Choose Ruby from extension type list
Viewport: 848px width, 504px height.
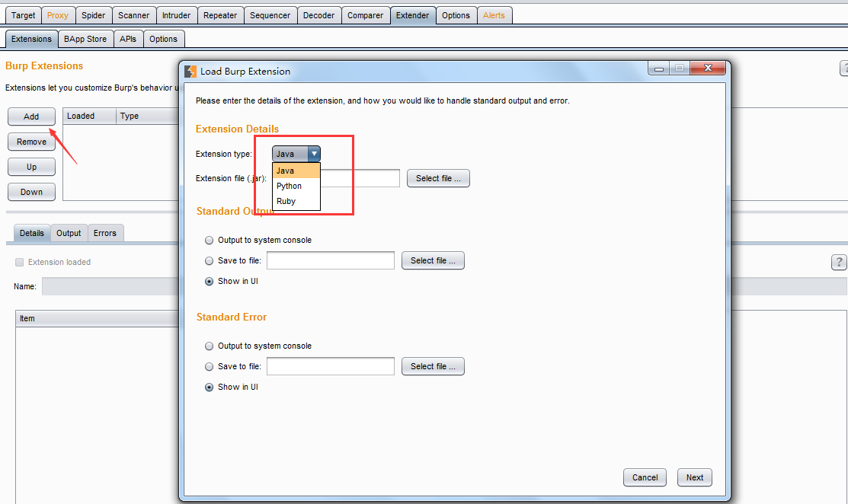pyautogui.click(x=296, y=201)
